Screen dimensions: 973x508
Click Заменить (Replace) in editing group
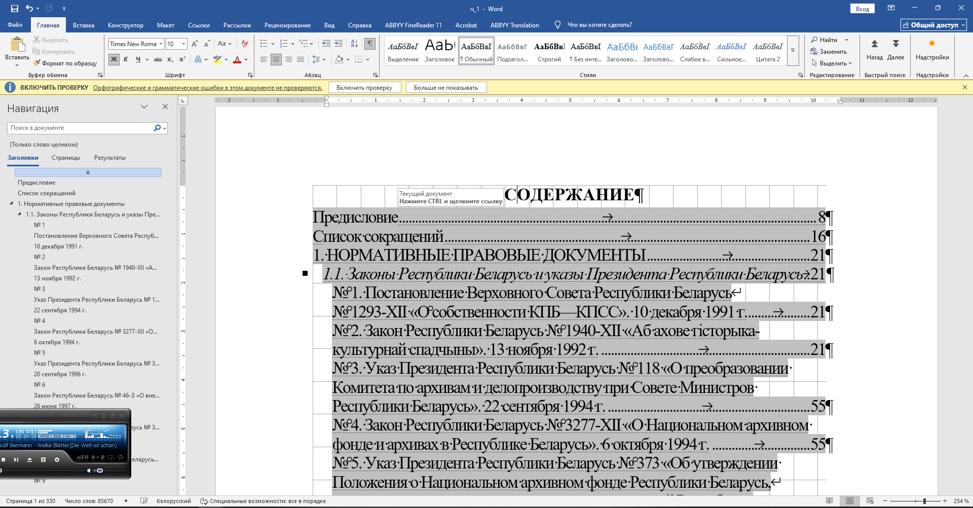click(828, 51)
